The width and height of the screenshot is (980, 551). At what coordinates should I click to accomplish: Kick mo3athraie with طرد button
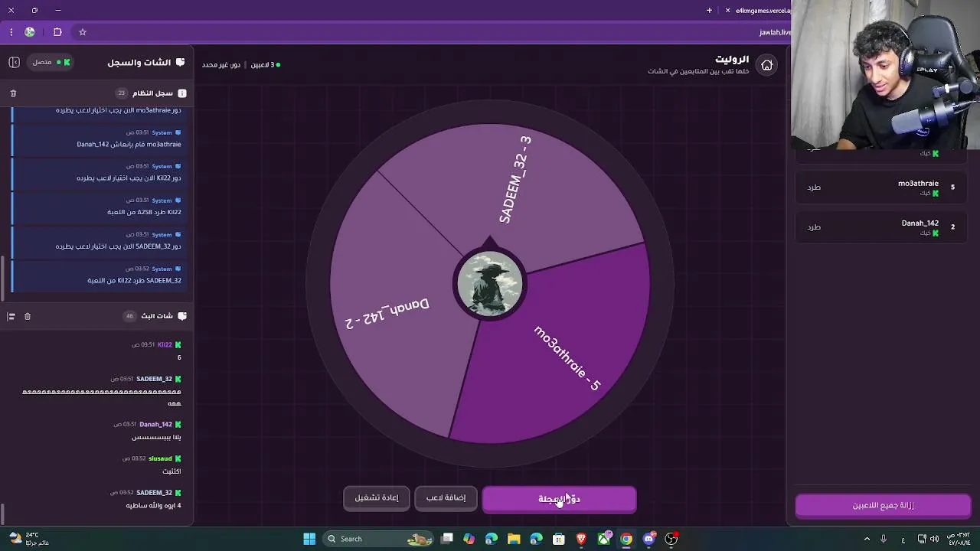[814, 187]
